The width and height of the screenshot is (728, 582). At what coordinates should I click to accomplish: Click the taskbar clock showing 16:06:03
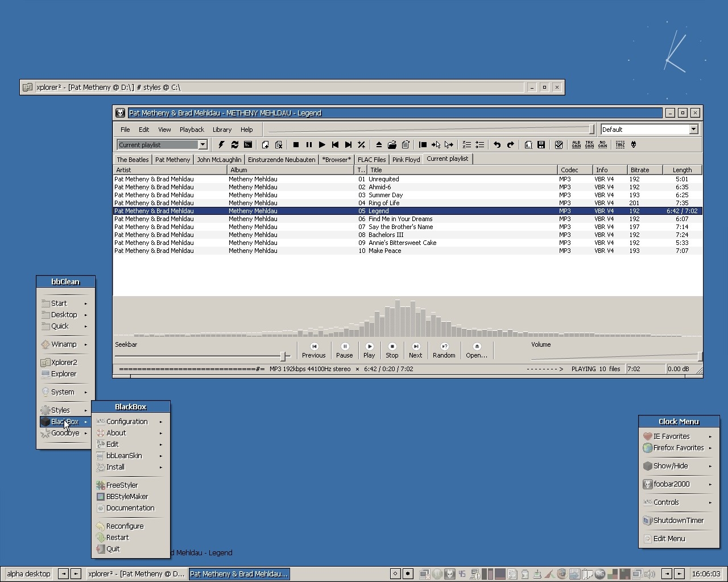coord(706,574)
